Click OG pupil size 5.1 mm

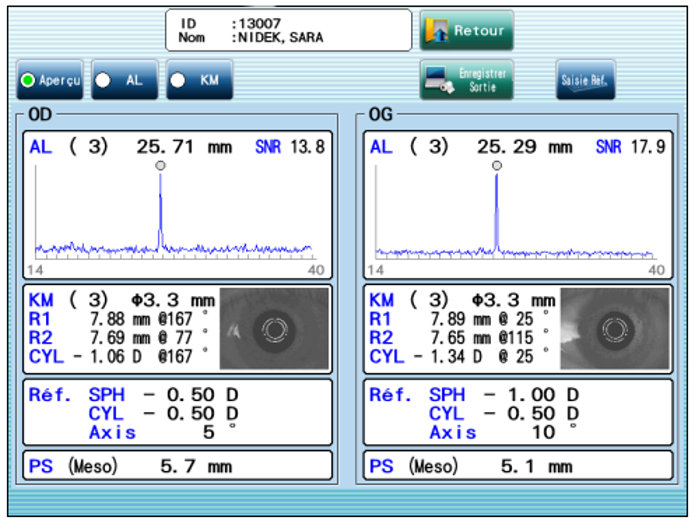pos(537,466)
